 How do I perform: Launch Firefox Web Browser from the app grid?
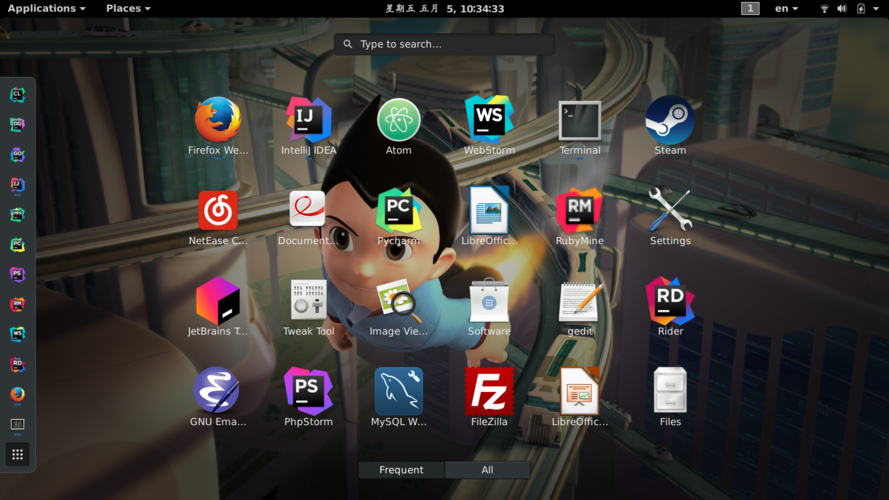point(218,120)
